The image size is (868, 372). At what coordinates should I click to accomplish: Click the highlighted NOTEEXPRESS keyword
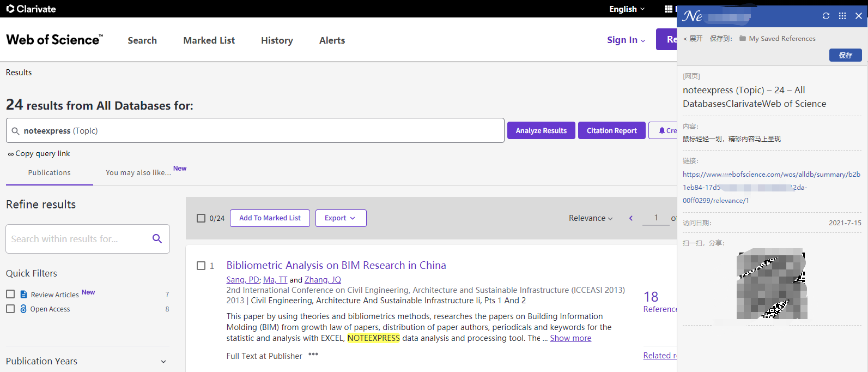tap(374, 338)
